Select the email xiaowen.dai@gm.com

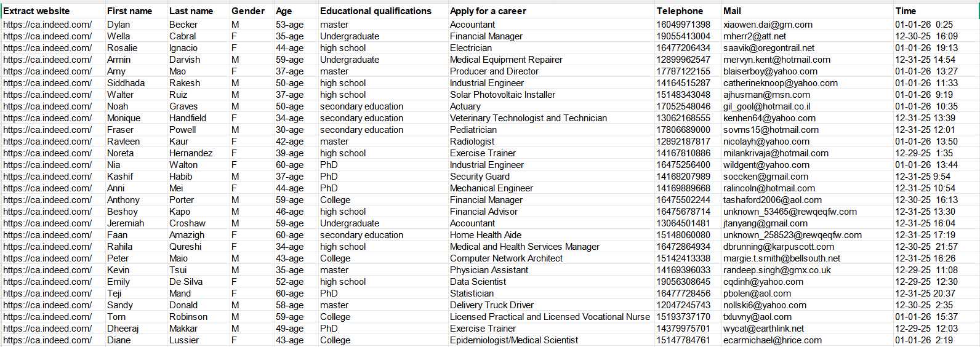(768, 25)
